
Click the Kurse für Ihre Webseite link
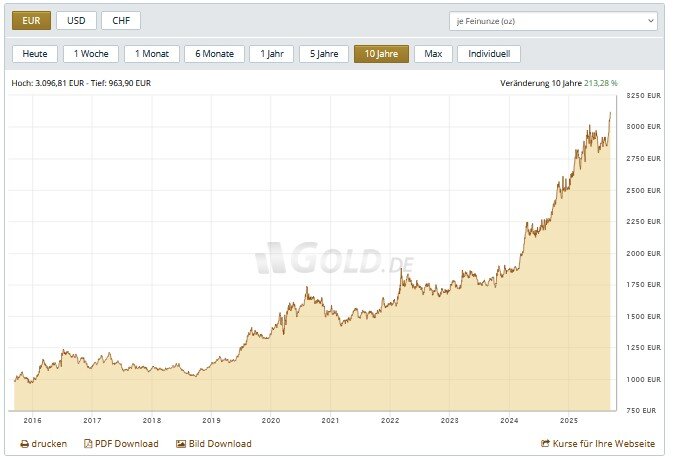[604, 444]
